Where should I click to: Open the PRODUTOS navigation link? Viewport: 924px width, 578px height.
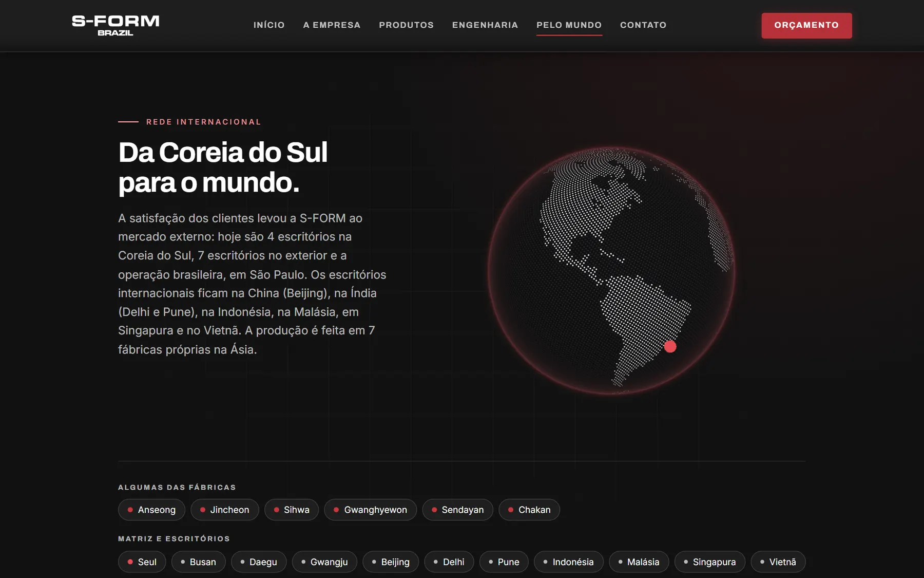pyautogui.click(x=406, y=25)
